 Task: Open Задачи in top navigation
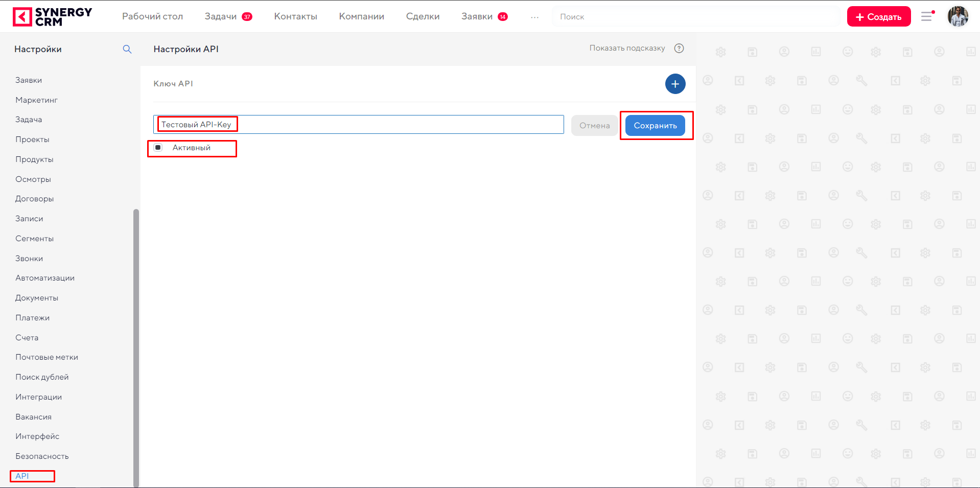pyautogui.click(x=221, y=16)
